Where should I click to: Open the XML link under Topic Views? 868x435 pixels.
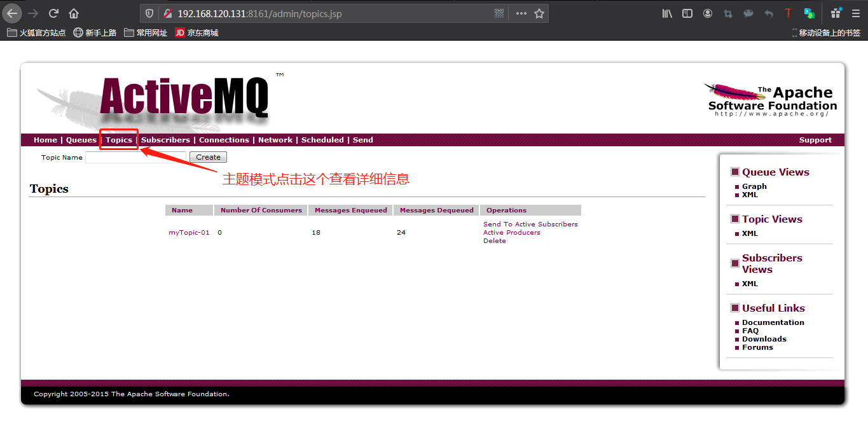coord(750,233)
